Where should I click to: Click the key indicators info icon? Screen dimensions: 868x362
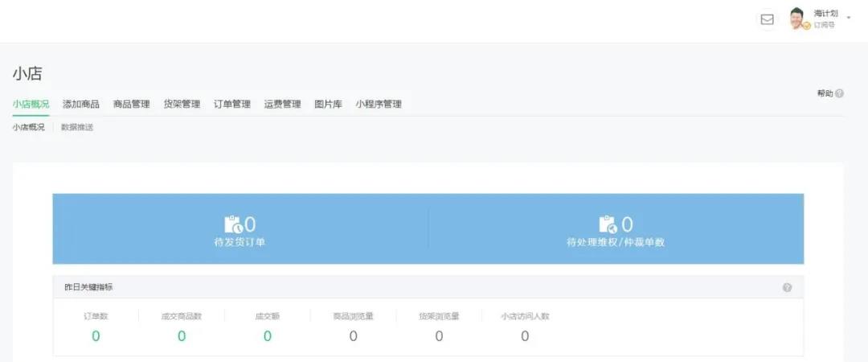point(787,287)
